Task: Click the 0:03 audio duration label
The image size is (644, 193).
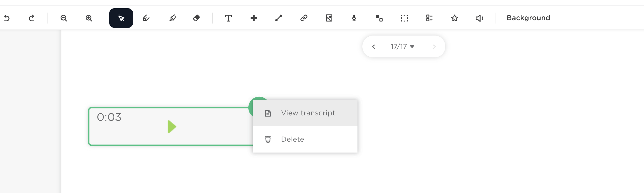Action: click(109, 117)
